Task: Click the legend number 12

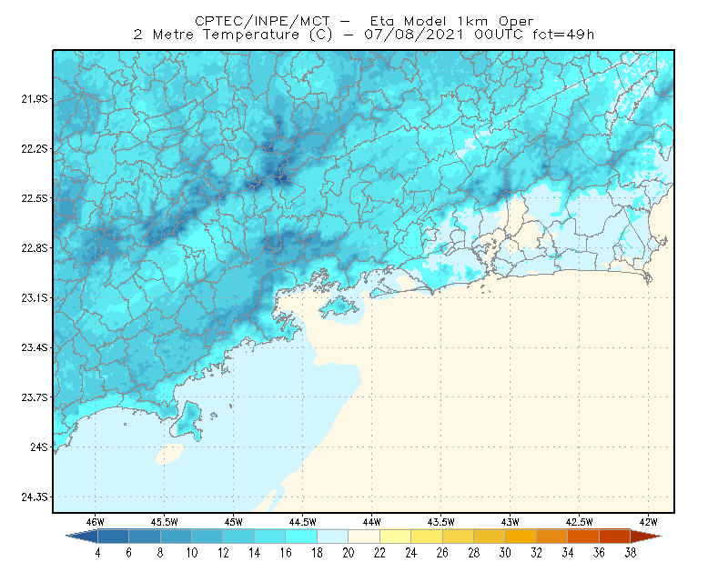Action: click(223, 553)
